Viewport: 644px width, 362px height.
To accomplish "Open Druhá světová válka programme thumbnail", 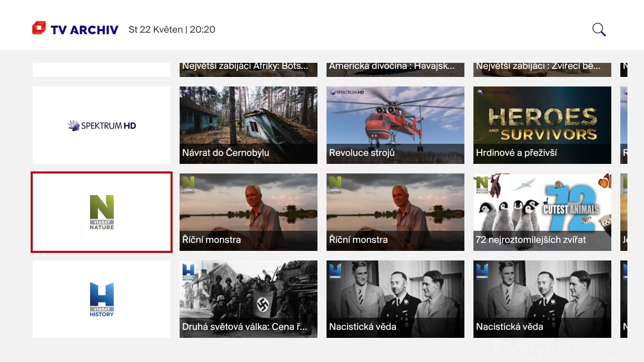I will coord(249,299).
